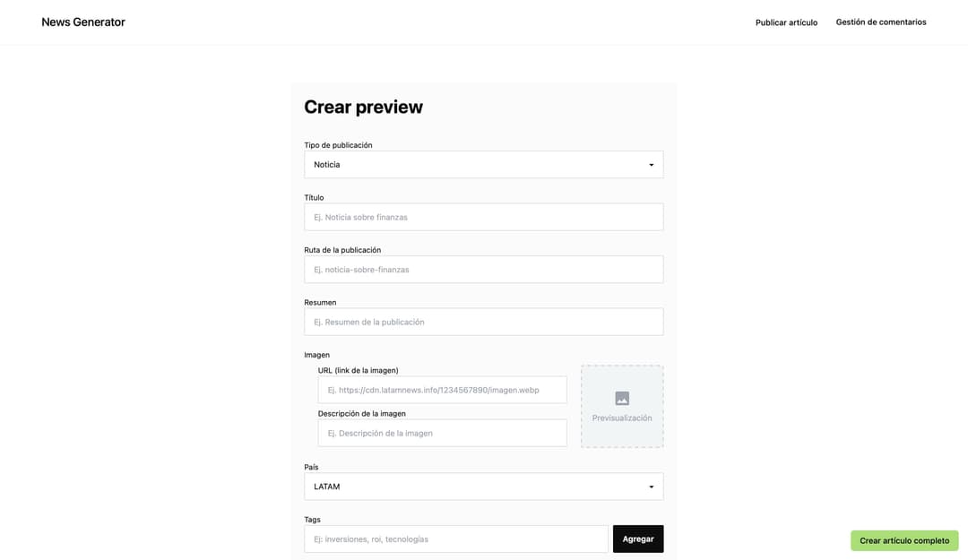Open the dropdown showing Noticia
Screen dimensions: 968x560
pyautogui.click(x=475, y=165)
